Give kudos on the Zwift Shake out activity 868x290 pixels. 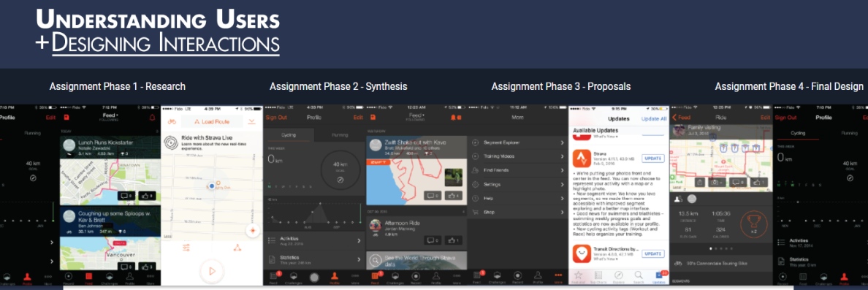tap(454, 195)
